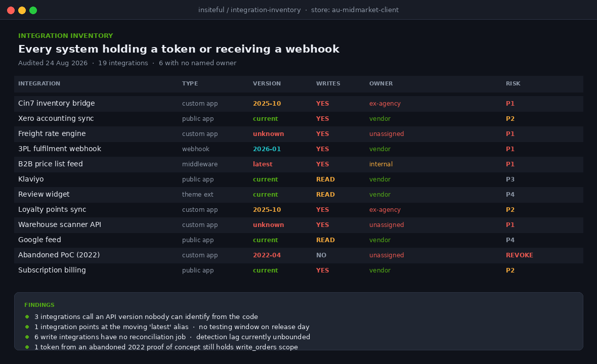597x364 pixels.
Task: Select the Warehouse scanner API row name
Action: [60, 225]
